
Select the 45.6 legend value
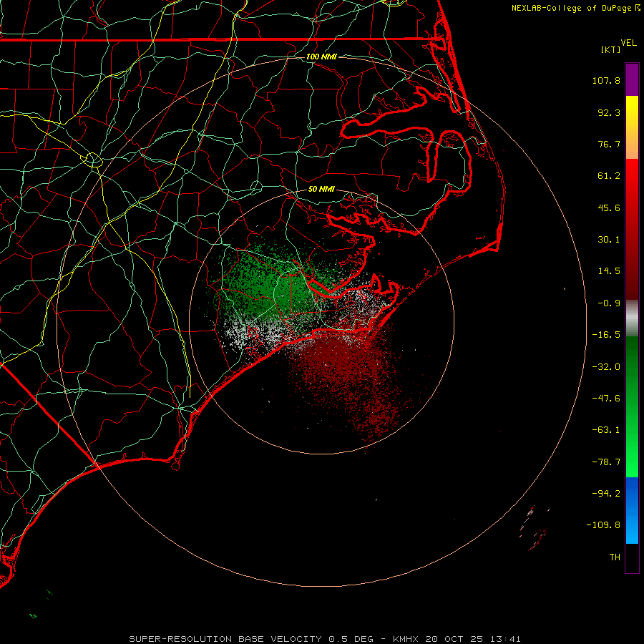tap(609, 208)
